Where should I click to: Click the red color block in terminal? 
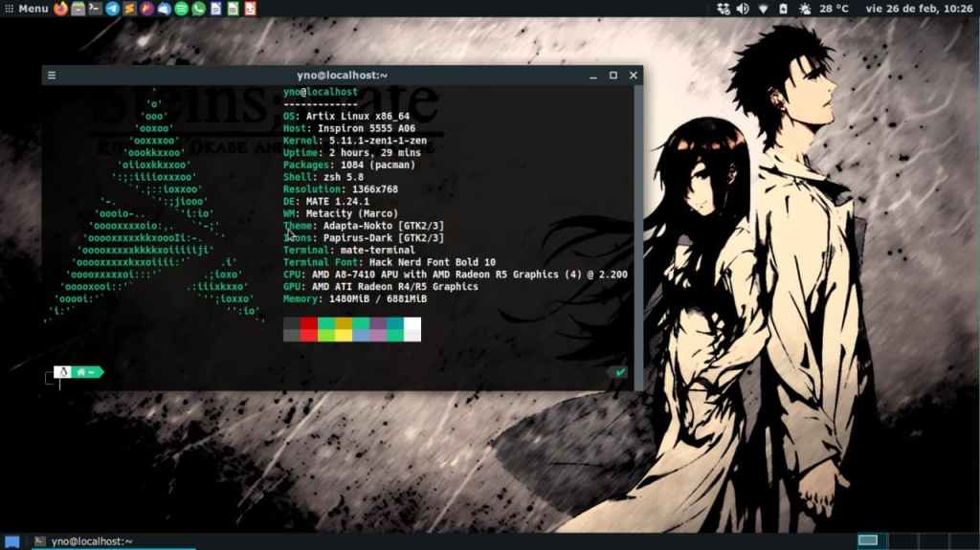tap(308, 329)
